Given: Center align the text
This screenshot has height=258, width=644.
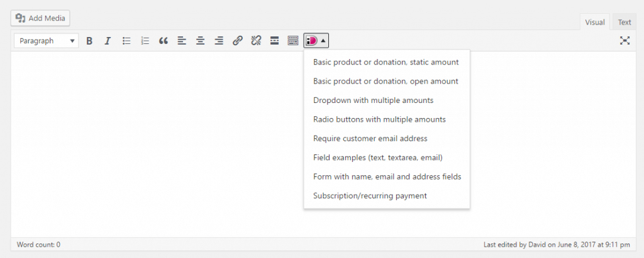Looking at the screenshot, I should coord(201,41).
